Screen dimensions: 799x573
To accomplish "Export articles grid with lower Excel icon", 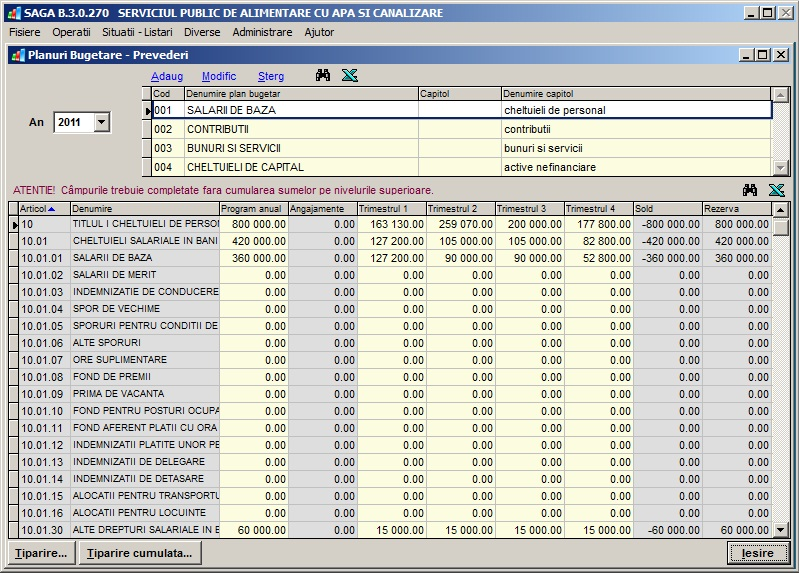I will tap(777, 190).
